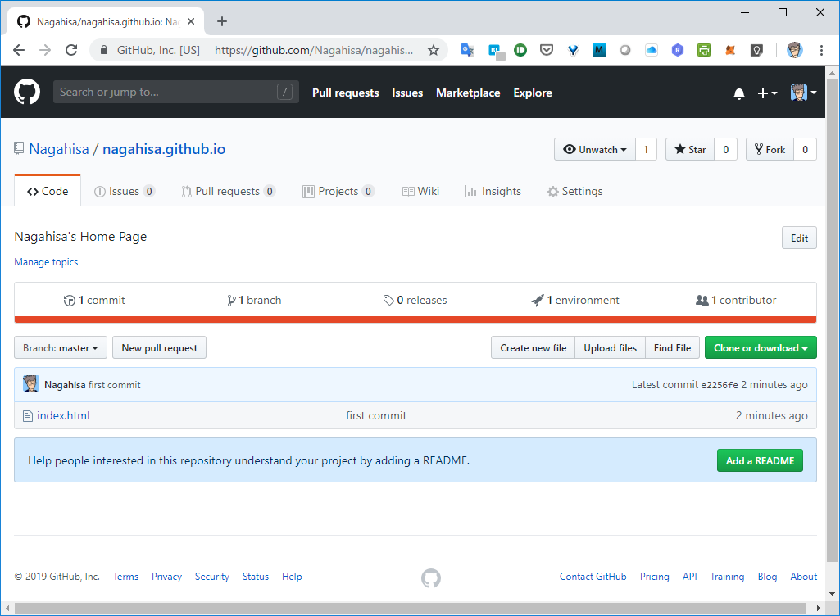The width and height of the screenshot is (840, 616).
Task: Click the browser forward arrow
Action: pos(45,50)
